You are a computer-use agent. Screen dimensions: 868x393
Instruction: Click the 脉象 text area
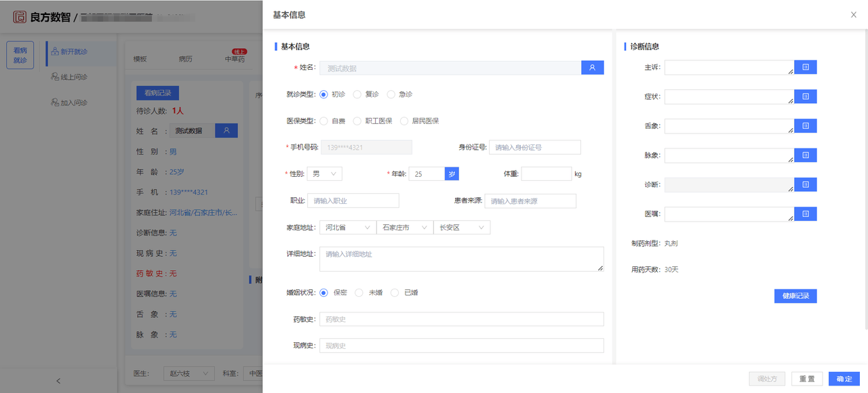(729, 155)
